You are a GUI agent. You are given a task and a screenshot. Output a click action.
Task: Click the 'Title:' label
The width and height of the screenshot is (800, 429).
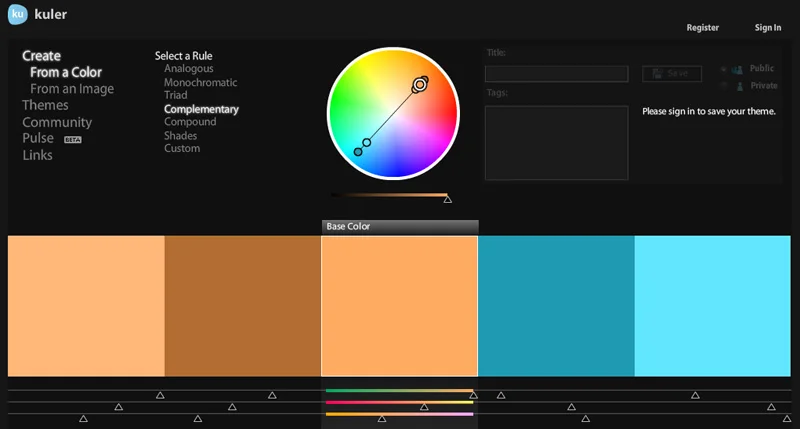click(496, 53)
